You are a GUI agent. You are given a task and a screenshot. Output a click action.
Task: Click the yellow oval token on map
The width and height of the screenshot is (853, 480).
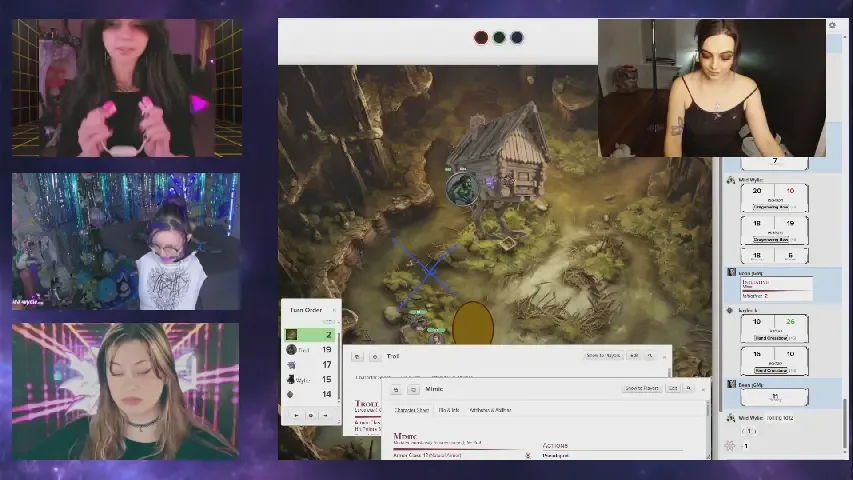click(473, 324)
